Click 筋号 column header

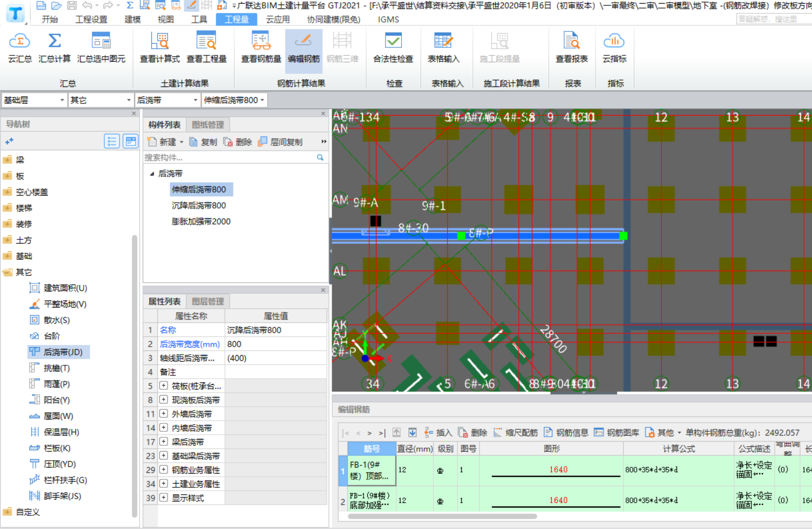[x=372, y=449]
